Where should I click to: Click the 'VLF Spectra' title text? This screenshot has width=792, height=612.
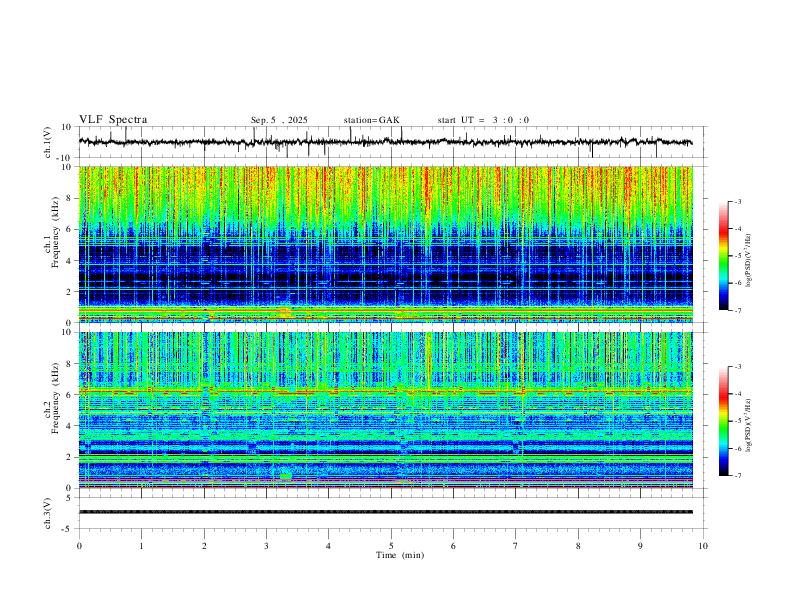click(113, 120)
